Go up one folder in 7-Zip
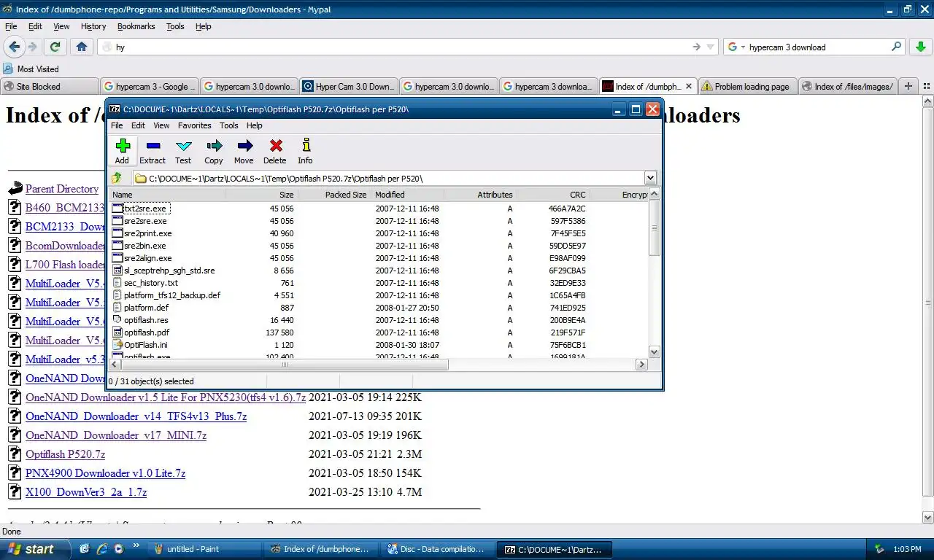This screenshot has height=560, width=934. pyautogui.click(x=117, y=178)
